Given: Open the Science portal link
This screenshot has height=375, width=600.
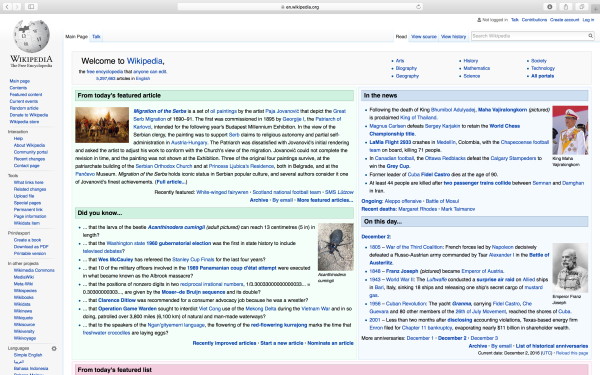Looking at the screenshot, I should [471, 76].
